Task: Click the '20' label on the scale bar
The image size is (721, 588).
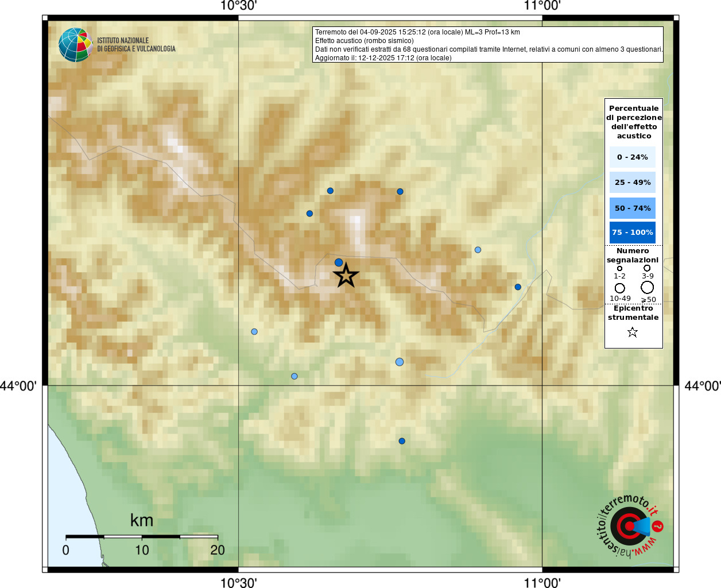Action: (x=218, y=550)
